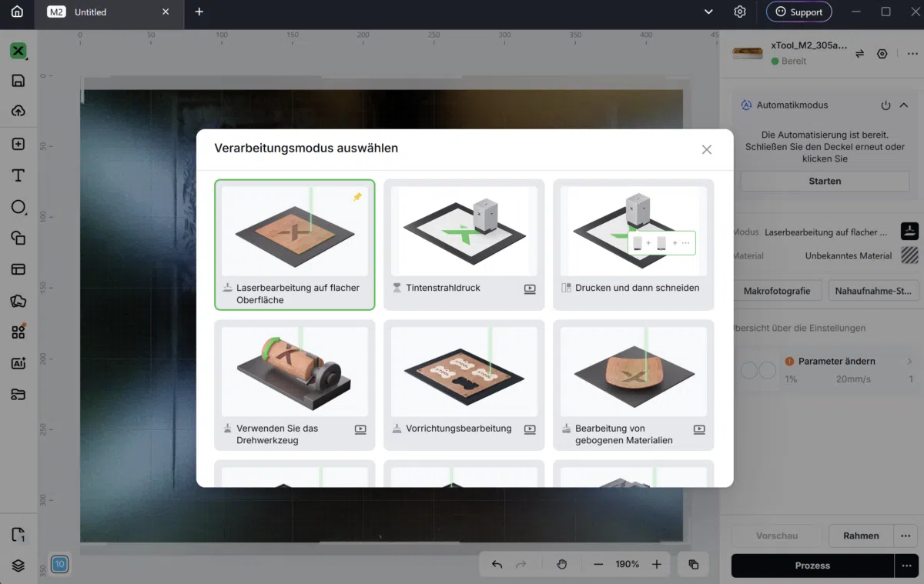The height and width of the screenshot is (584, 924).
Task: Click the blue layer badge numbered 10
Action: point(59,564)
